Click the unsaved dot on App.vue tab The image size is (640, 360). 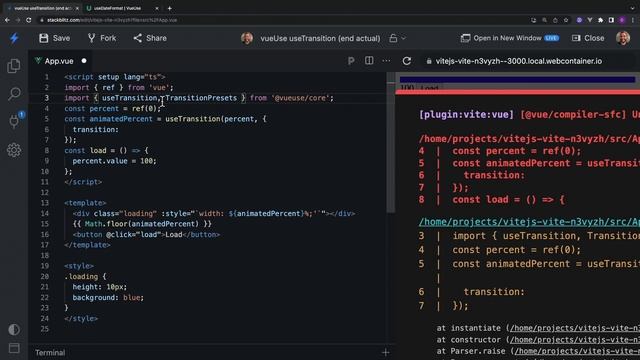(x=84, y=61)
